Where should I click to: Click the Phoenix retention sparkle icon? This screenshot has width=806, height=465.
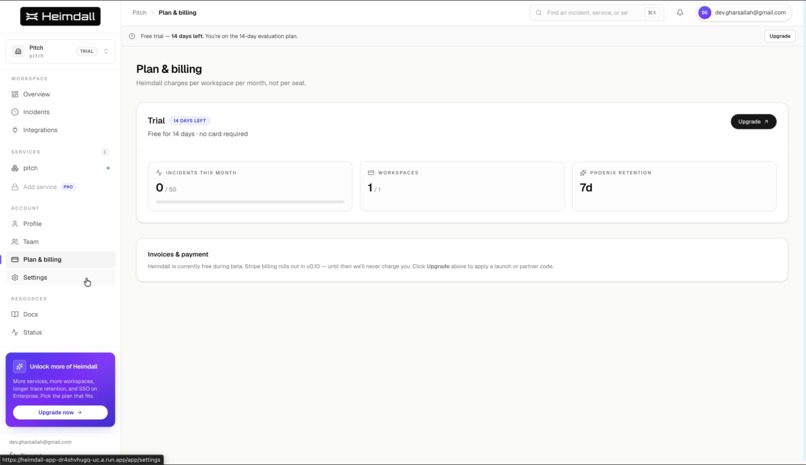click(x=583, y=173)
